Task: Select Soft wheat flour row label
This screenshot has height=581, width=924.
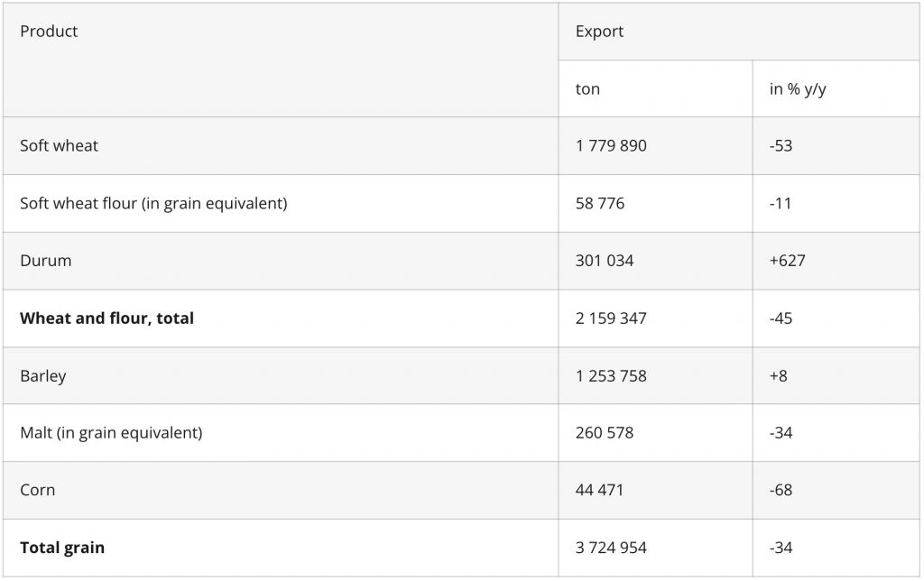Action: 153,203
